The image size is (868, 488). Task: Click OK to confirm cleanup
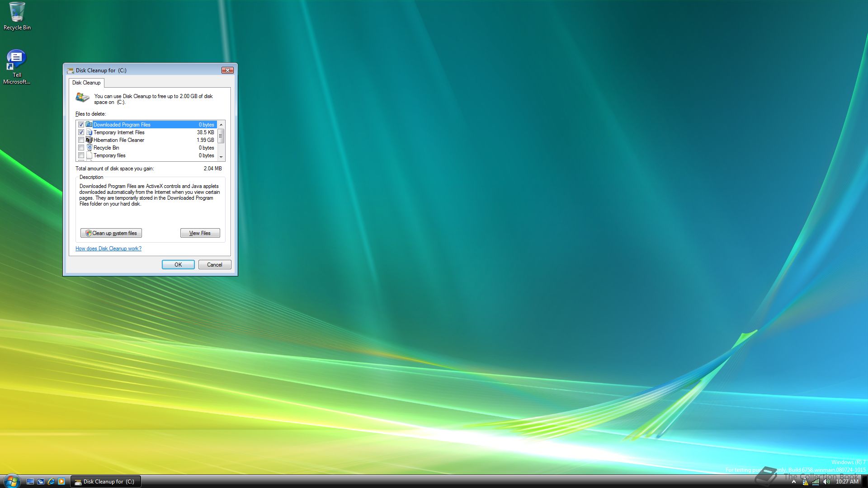[x=178, y=265]
